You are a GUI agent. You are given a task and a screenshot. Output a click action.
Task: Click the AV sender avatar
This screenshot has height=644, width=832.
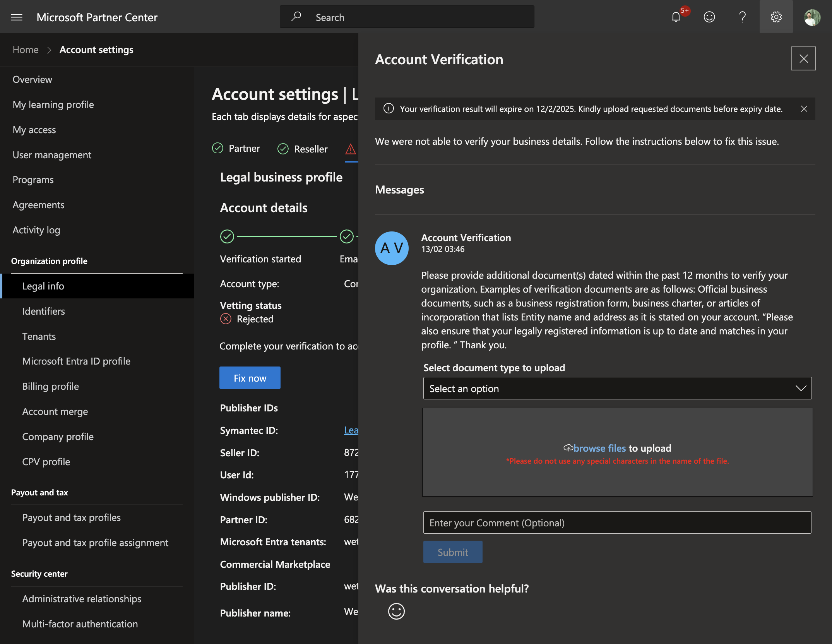point(392,248)
